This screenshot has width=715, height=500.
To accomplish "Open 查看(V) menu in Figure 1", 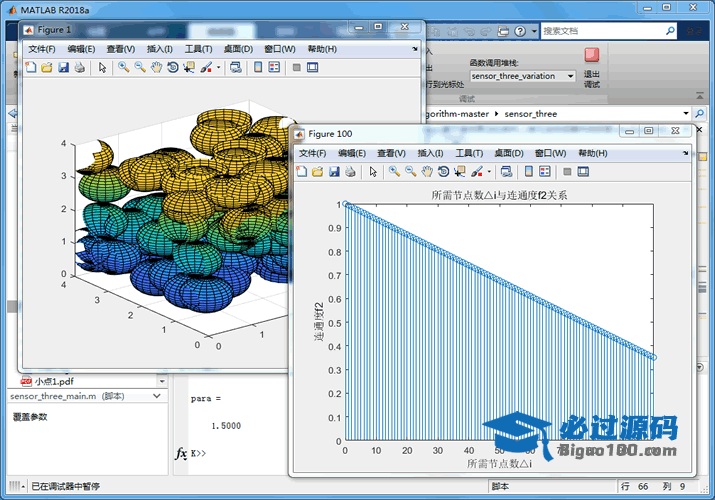I will [121, 49].
